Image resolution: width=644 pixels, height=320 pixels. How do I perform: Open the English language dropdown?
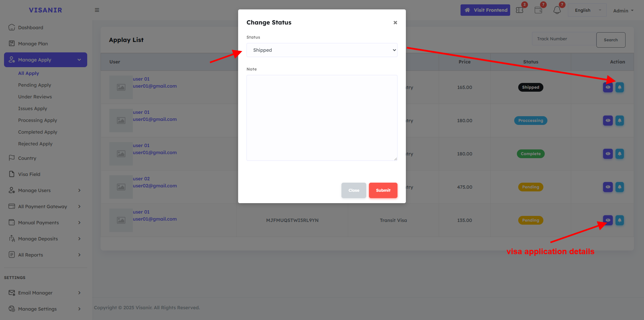click(x=587, y=10)
